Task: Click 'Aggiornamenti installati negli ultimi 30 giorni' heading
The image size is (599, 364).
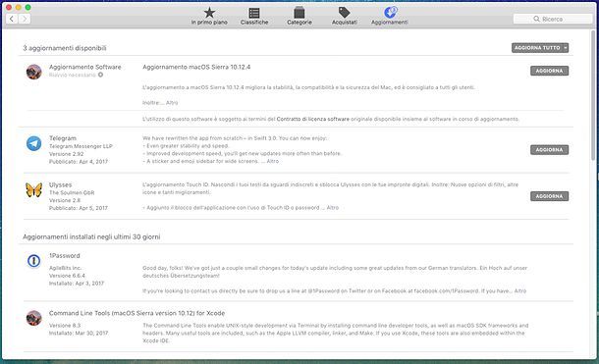Action: [91, 237]
